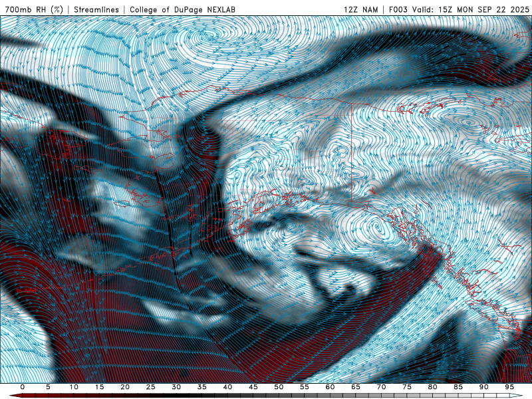Click the color scale label '90'
The image size is (532, 399).
(484, 387)
